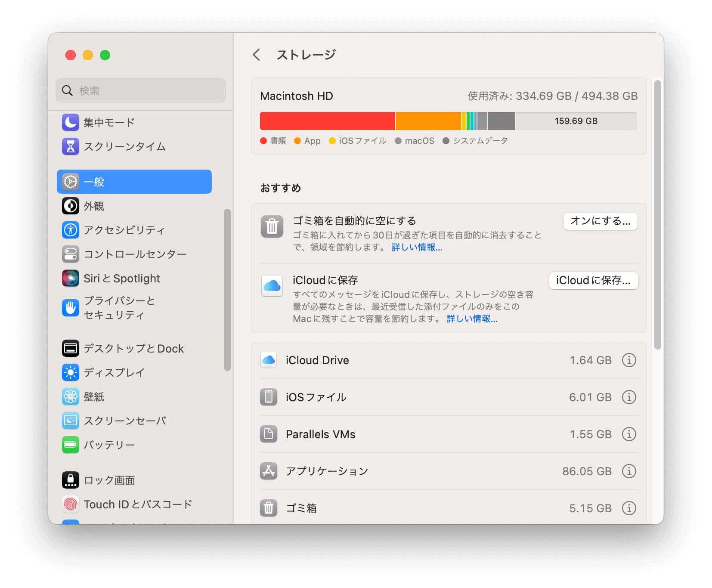Open バッテリー settings
The image size is (712, 588).
(x=134, y=445)
